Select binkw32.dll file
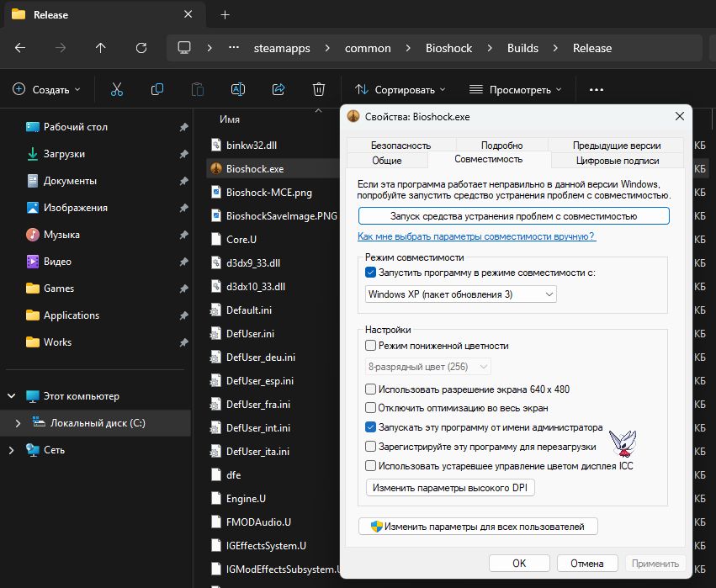This screenshot has height=588, width=716. point(252,146)
